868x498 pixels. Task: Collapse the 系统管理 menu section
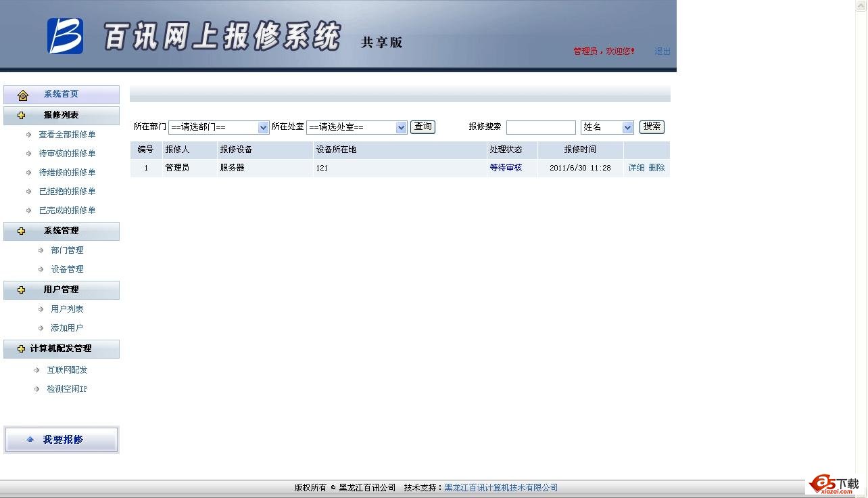pos(62,231)
